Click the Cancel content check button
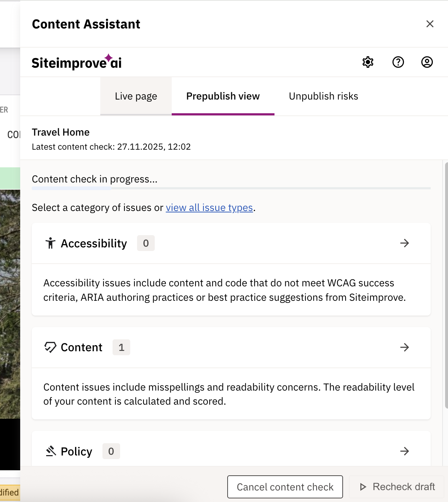 pyautogui.click(x=285, y=487)
